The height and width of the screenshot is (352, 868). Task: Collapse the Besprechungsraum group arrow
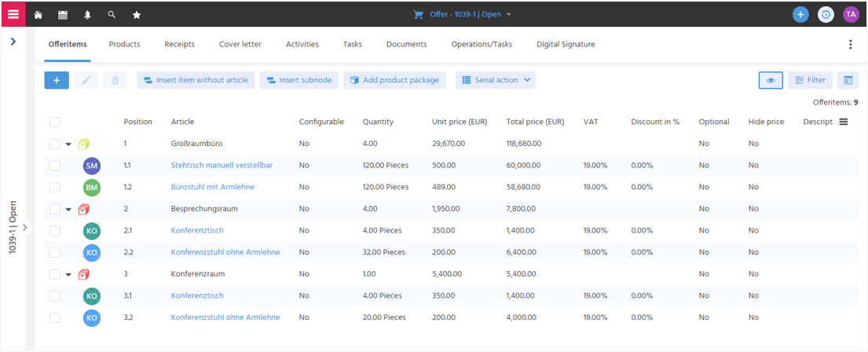click(x=68, y=210)
